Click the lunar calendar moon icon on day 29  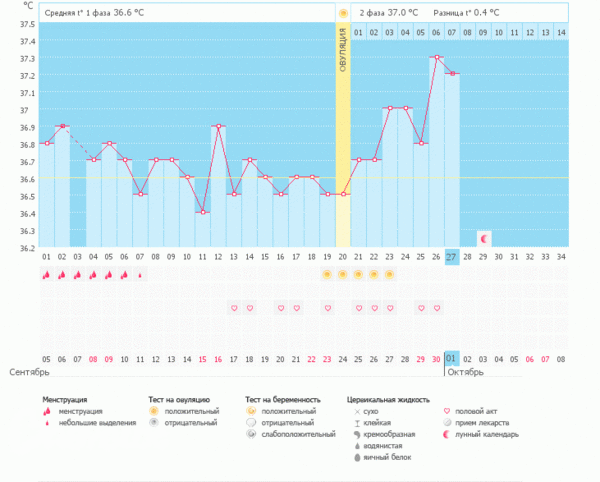point(483,239)
